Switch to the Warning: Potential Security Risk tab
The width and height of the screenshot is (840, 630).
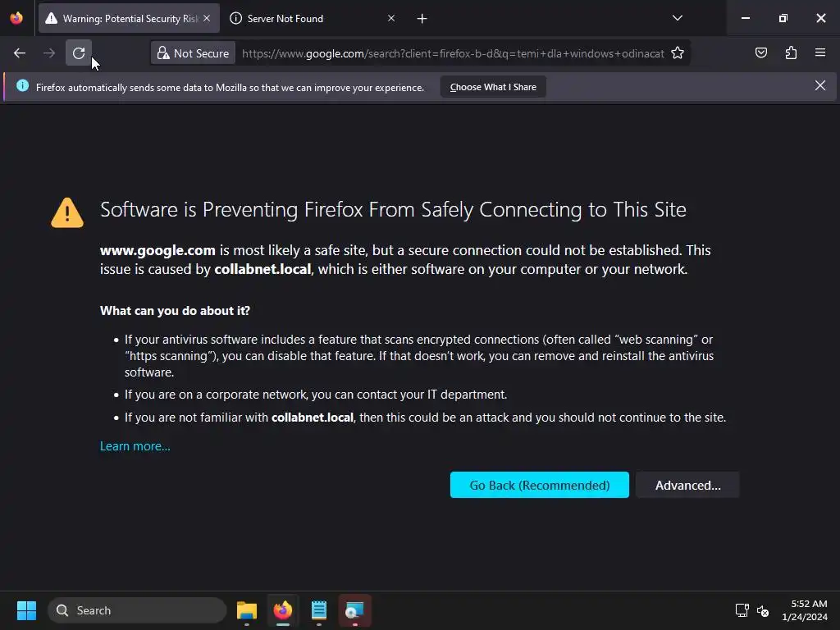point(129,18)
